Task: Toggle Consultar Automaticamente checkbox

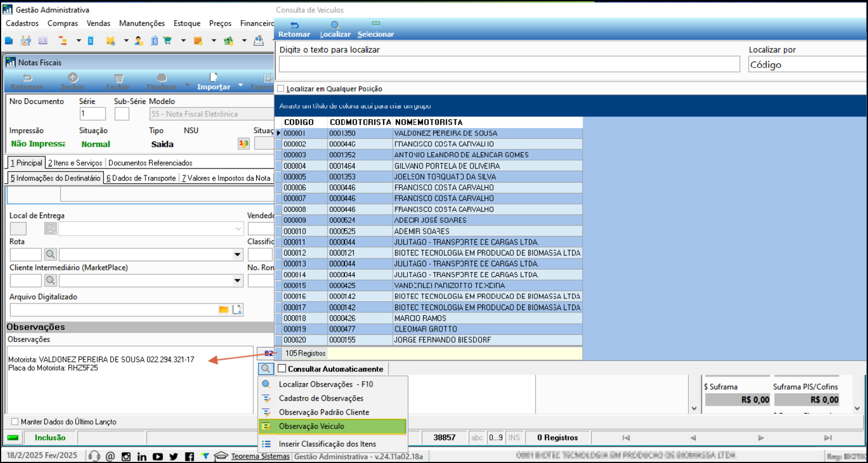Action: [282, 369]
